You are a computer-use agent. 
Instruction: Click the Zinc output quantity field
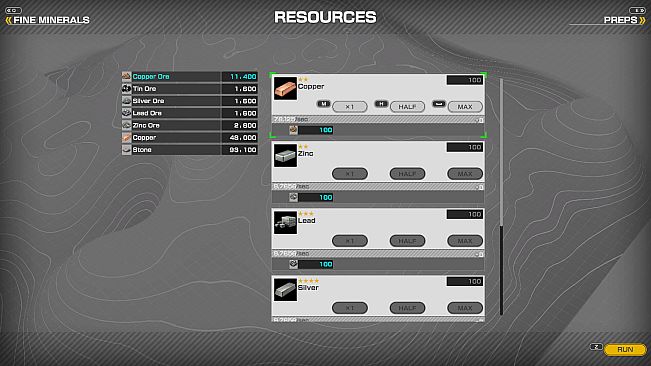pos(465,147)
